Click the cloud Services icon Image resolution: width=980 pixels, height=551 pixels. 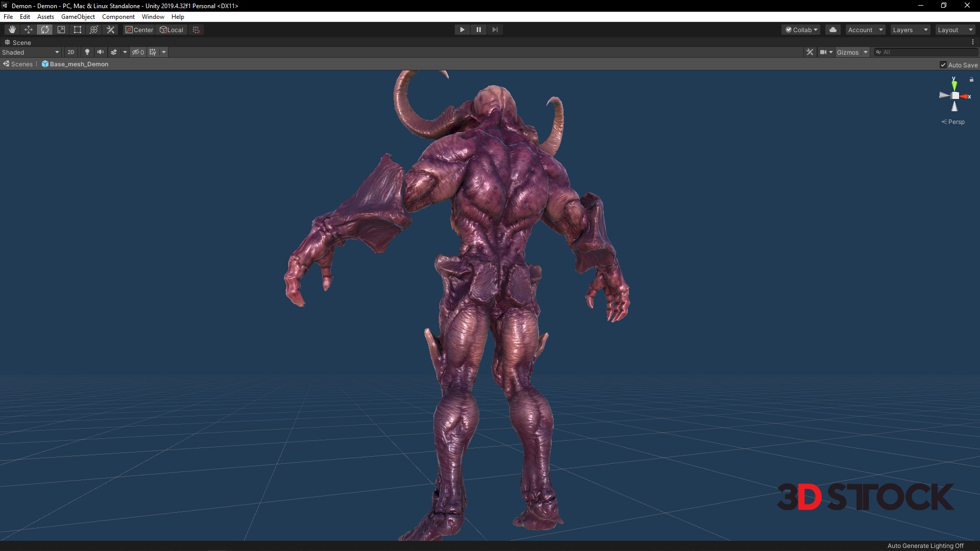[833, 30]
